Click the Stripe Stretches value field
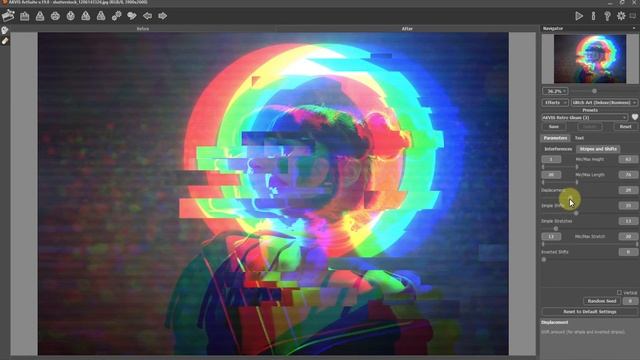 628,221
